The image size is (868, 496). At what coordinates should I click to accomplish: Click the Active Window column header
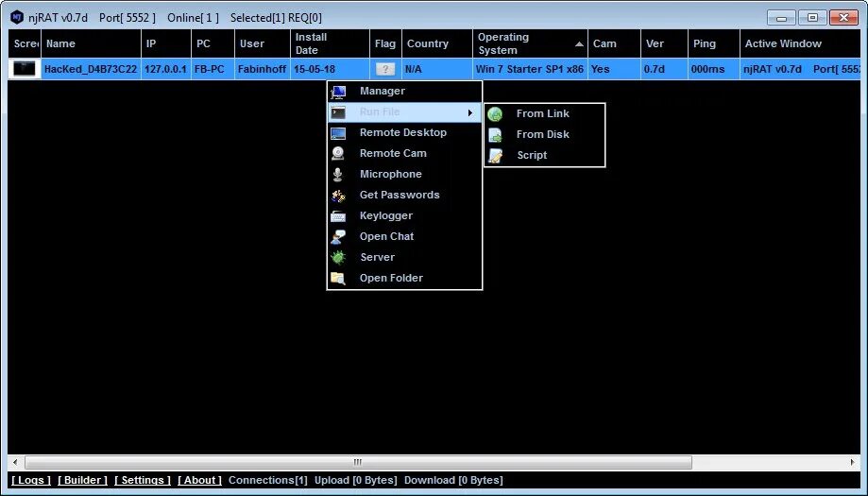[x=800, y=43]
